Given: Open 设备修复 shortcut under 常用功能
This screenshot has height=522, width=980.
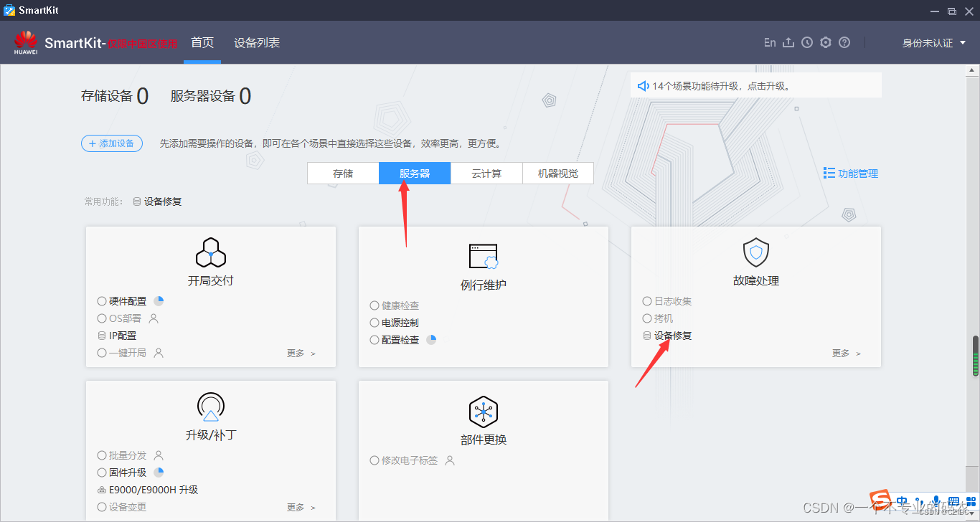Looking at the screenshot, I should coord(158,201).
